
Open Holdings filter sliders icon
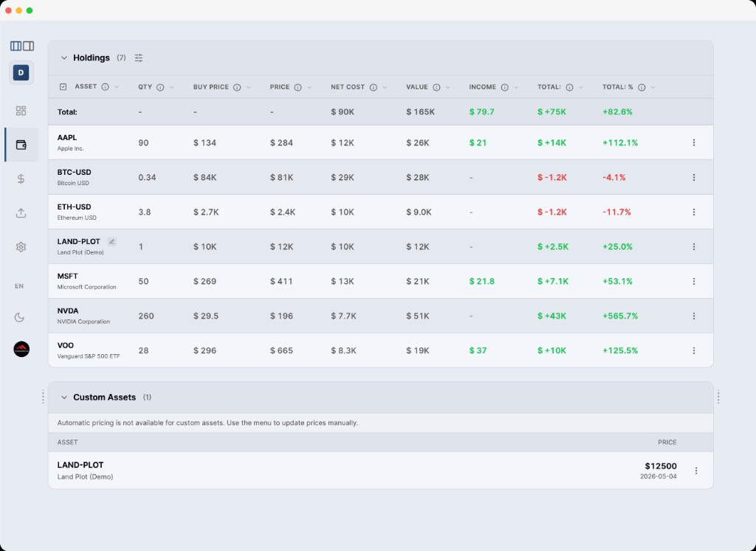tap(138, 58)
